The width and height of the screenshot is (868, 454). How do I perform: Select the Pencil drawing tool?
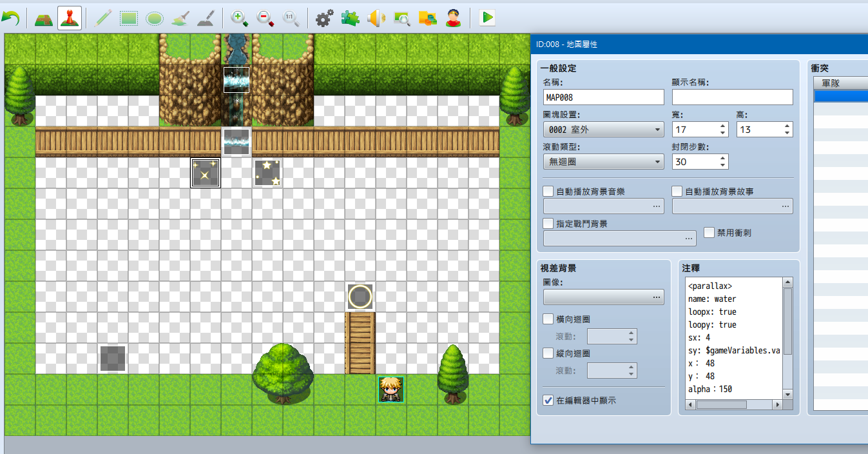pyautogui.click(x=102, y=18)
